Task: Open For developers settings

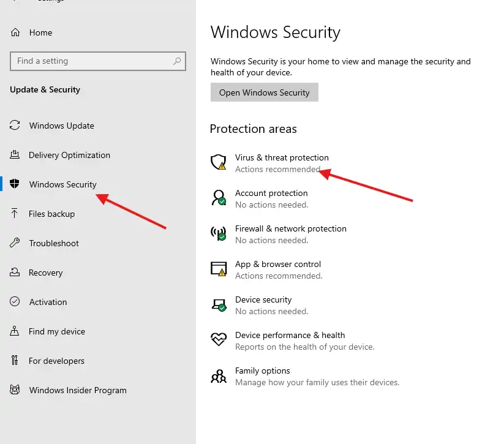Action: click(x=56, y=361)
